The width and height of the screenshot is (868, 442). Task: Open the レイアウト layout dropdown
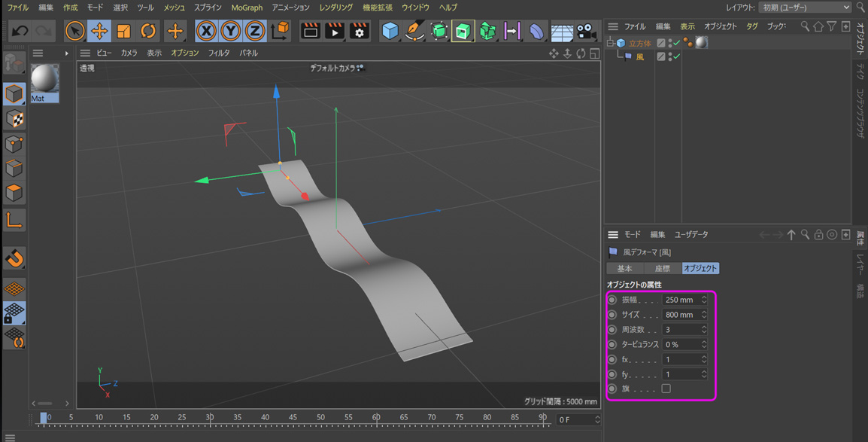pos(804,8)
